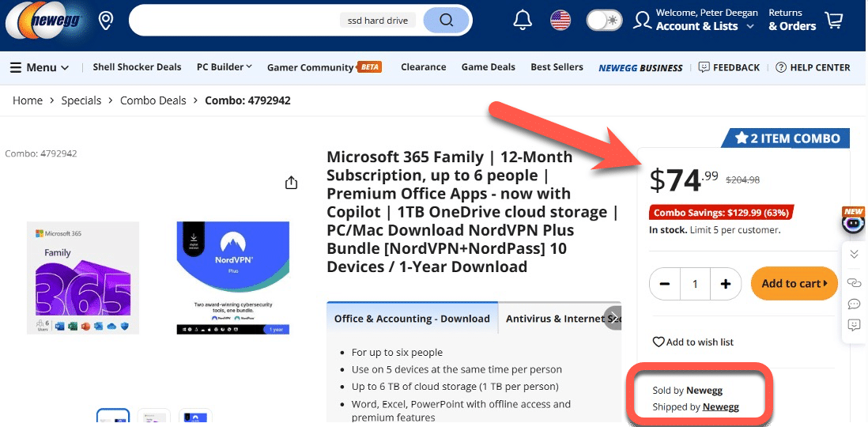Select the second gallery thumbnail
This screenshot has width=868, height=427.
click(154, 415)
